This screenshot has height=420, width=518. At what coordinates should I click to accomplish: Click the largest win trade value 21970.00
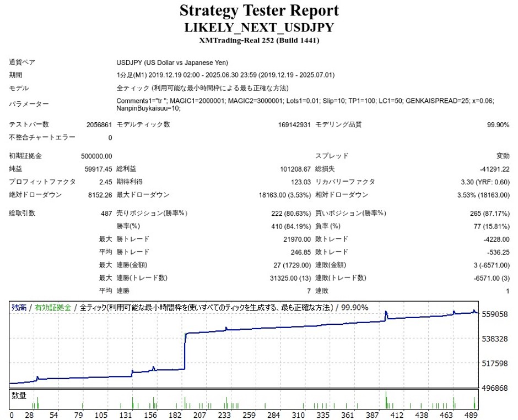297,239
